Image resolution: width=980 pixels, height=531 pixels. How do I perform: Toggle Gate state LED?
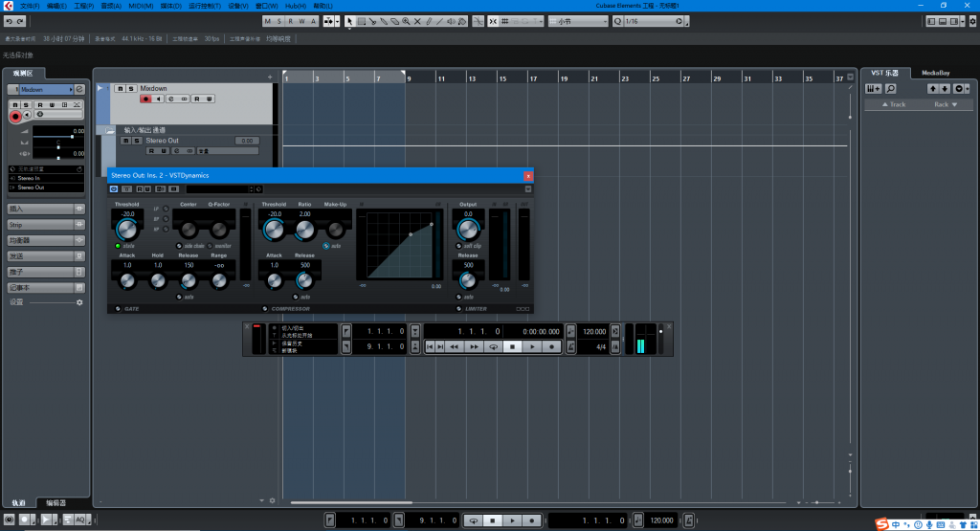118,246
